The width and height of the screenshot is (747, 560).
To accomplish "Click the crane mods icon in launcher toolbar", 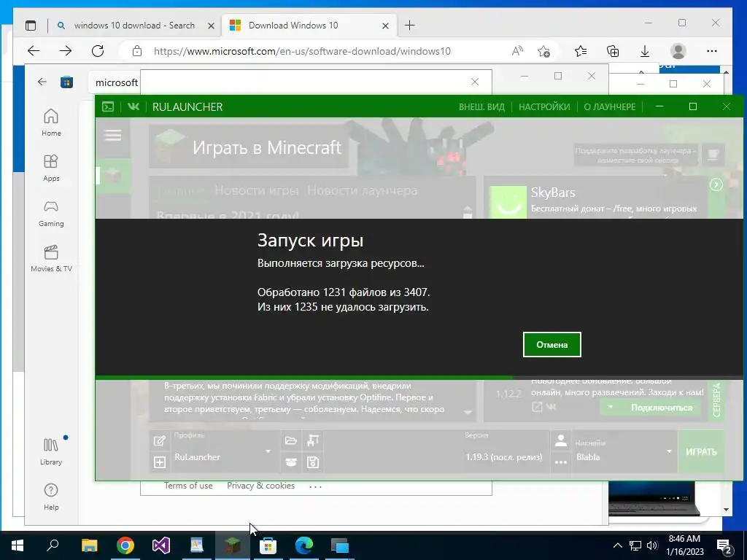I will tap(313, 440).
